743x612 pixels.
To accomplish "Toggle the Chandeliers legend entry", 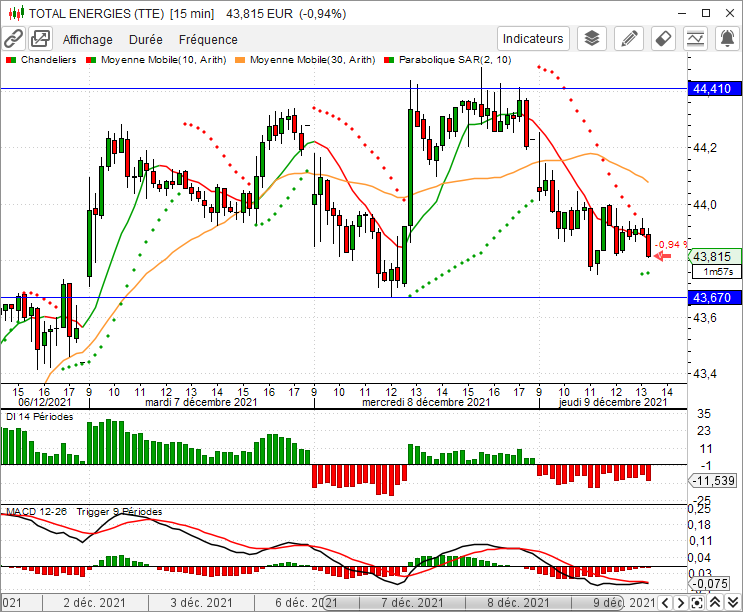I will [40, 60].
